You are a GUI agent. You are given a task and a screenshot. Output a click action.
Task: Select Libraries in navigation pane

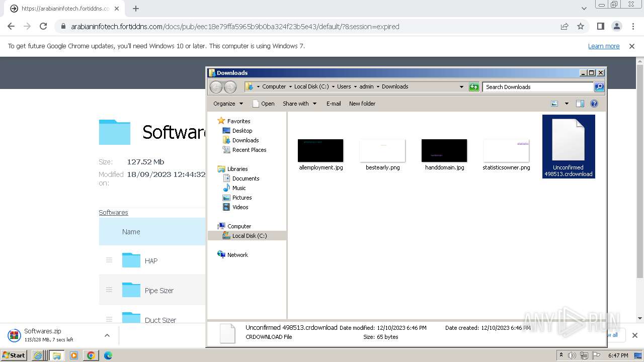click(237, 169)
